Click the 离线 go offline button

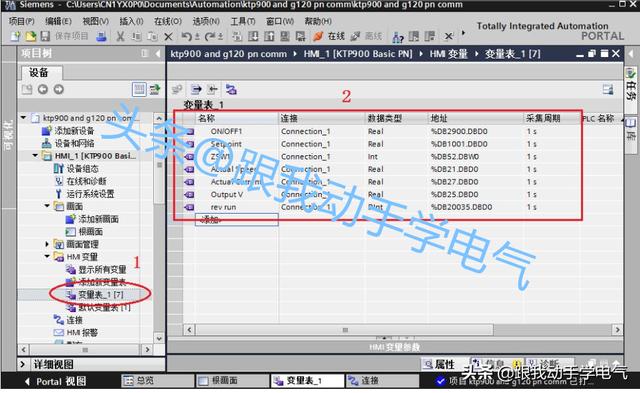[366, 36]
